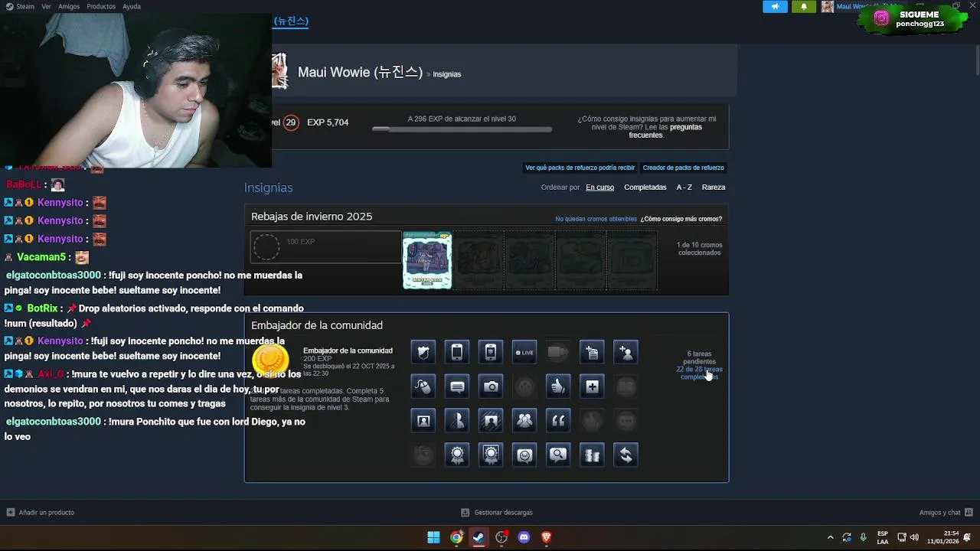Open the Ver menu
This screenshot has height=551, width=980.
click(x=47, y=6)
